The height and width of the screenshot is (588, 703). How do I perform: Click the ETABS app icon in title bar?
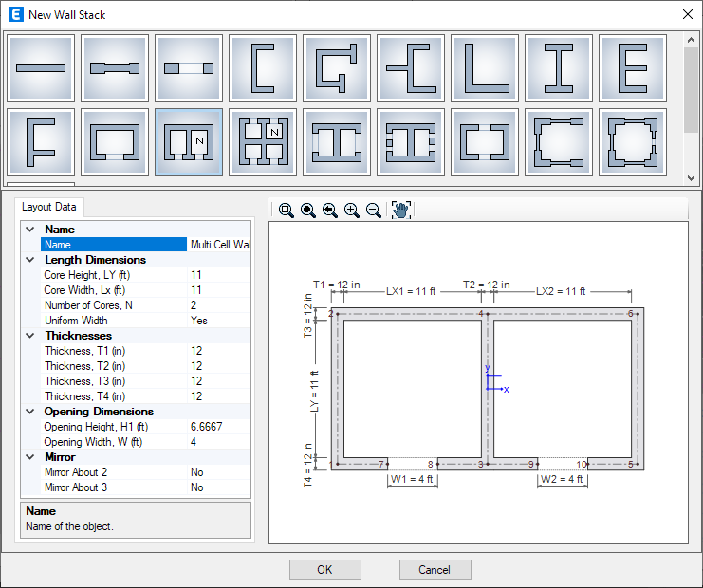pos(16,15)
